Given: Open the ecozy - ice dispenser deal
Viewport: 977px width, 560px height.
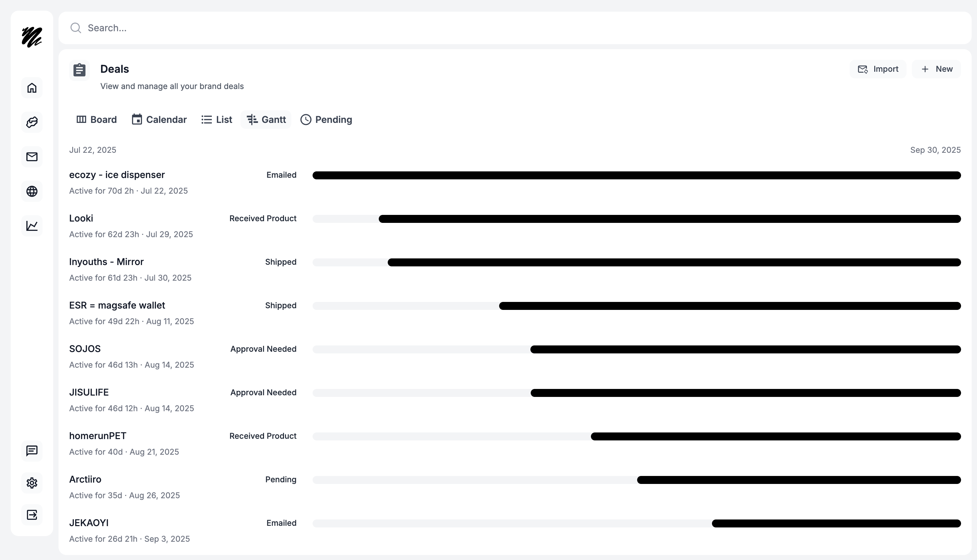Looking at the screenshot, I should click(x=117, y=175).
